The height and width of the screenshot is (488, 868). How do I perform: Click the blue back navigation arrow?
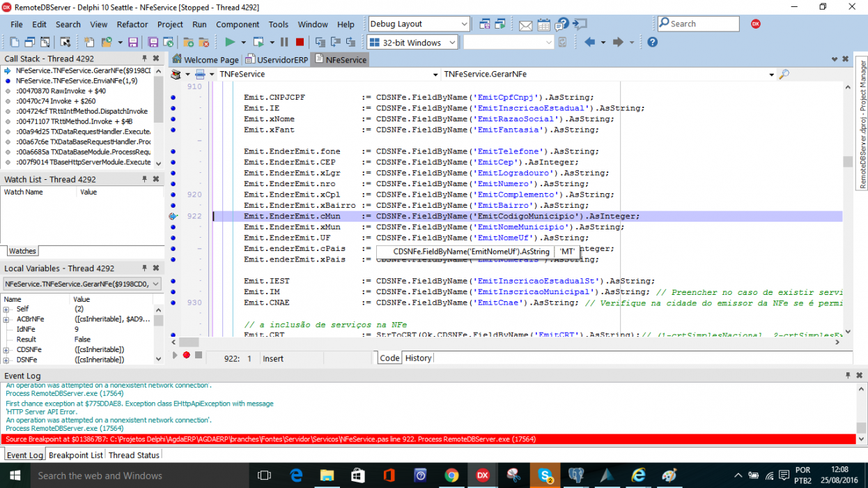[x=590, y=43]
